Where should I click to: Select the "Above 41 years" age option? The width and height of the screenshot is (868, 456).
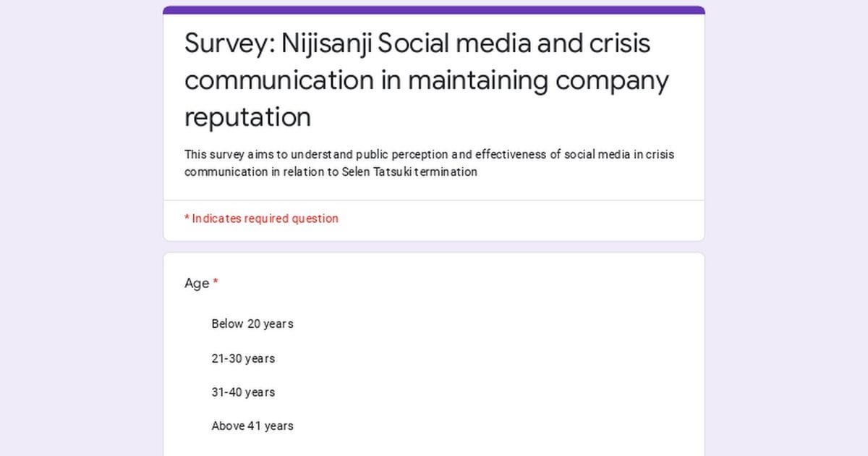[252, 426]
